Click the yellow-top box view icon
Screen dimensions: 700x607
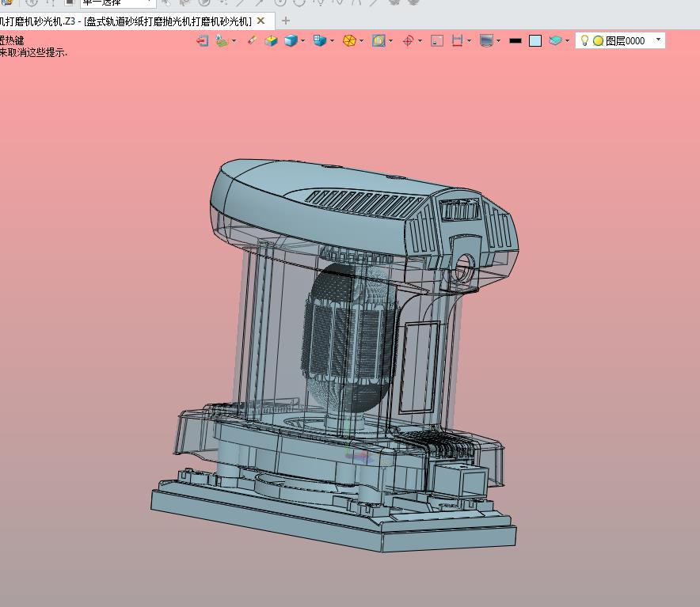[271, 41]
